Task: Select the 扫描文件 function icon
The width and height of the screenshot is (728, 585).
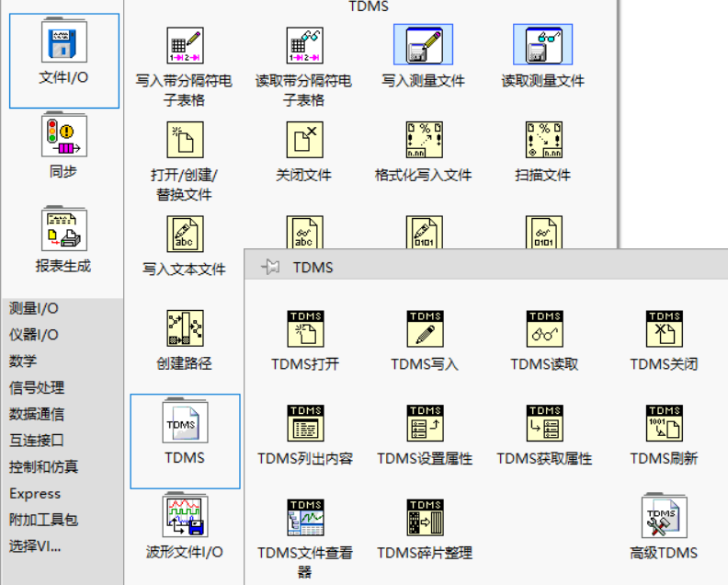Action: point(543,140)
